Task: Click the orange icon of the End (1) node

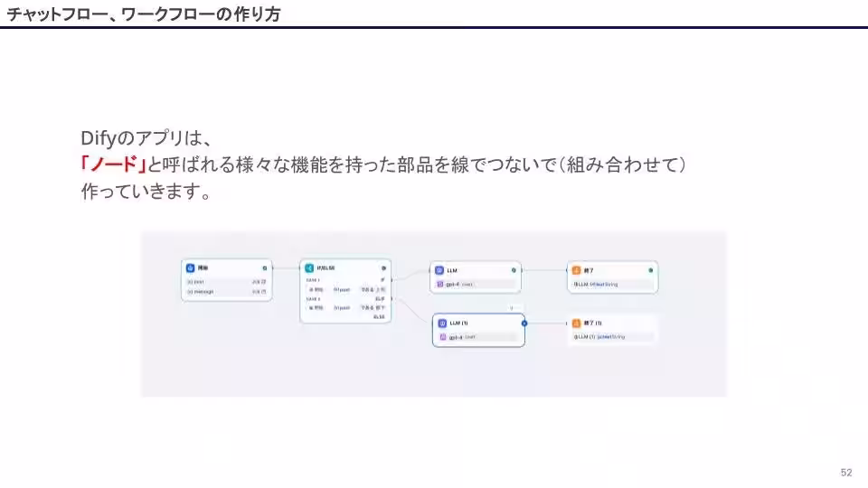Action: 576,324
